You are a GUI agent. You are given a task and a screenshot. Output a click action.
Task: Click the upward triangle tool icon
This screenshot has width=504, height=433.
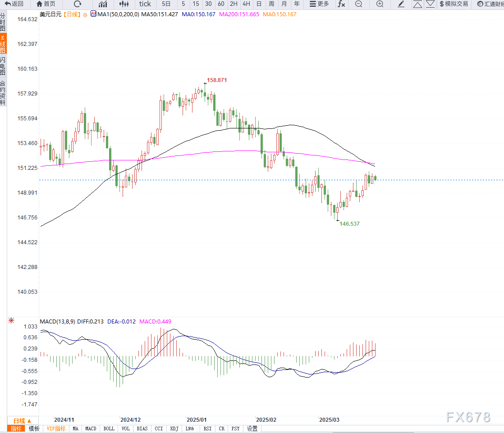pyautogui.click(x=417, y=4)
